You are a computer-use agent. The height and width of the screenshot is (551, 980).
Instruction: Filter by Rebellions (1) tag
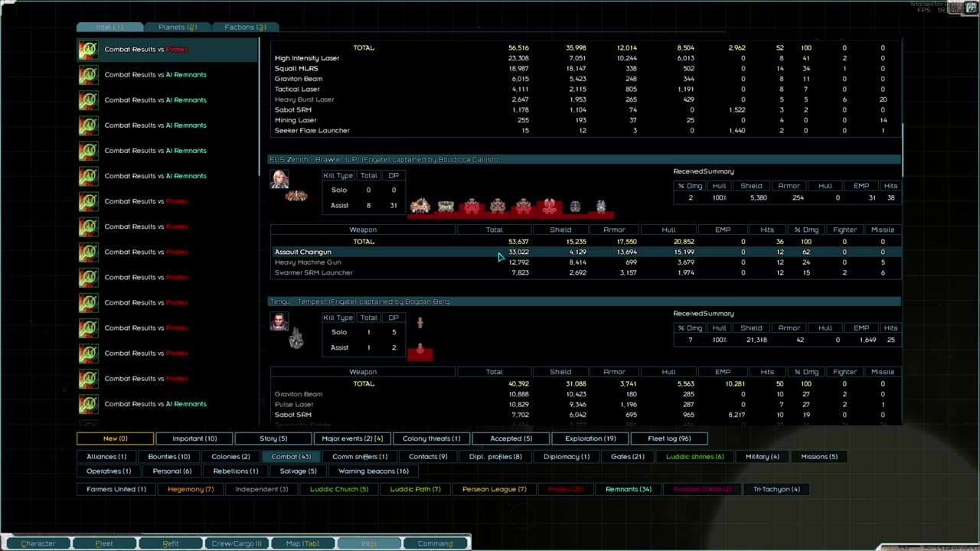pyautogui.click(x=236, y=471)
